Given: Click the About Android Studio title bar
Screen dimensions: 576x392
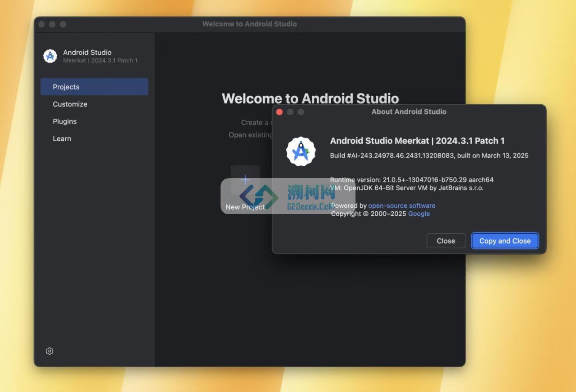Looking at the screenshot, I should (409, 111).
